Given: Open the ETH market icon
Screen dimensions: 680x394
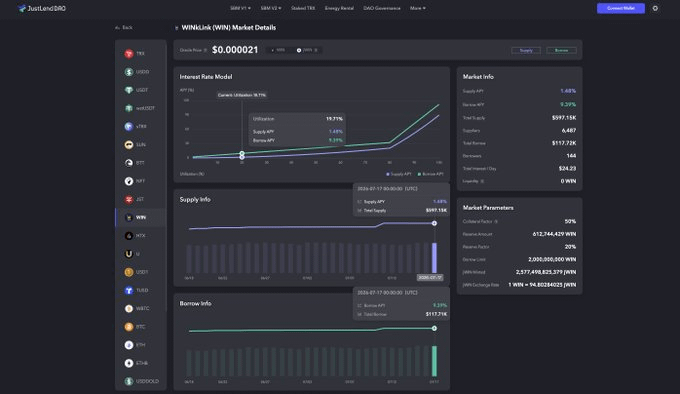Looking at the screenshot, I should (x=129, y=345).
